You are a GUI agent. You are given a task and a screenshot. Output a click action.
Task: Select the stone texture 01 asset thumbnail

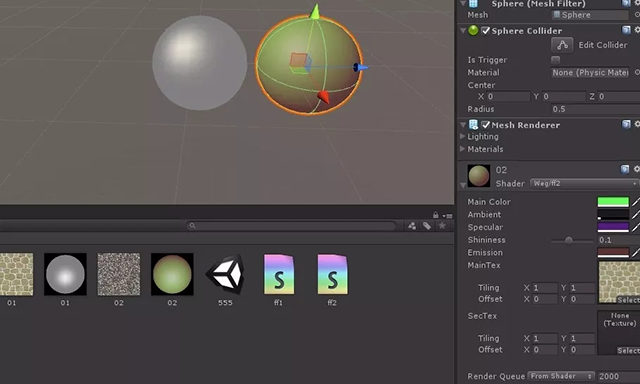(x=16, y=274)
